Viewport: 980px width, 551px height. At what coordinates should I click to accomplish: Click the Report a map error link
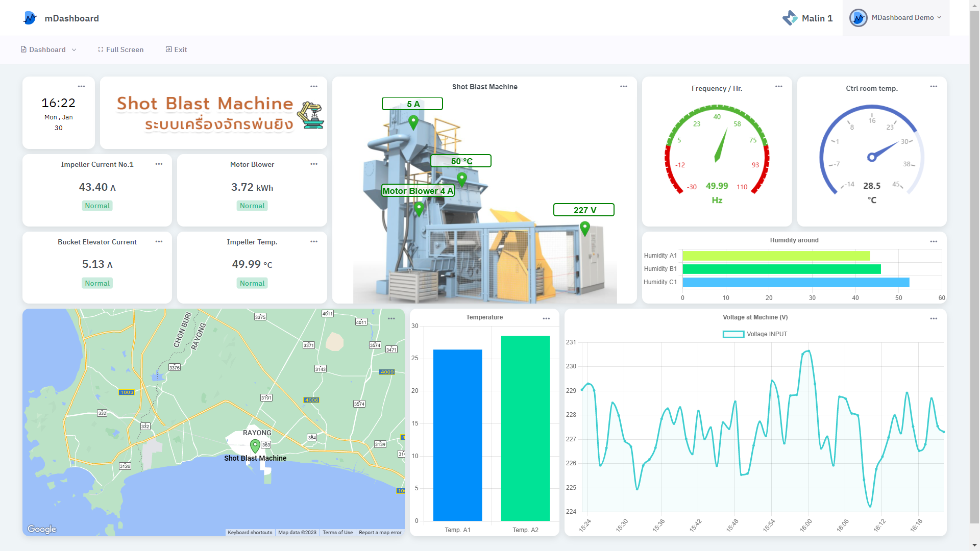[x=380, y=532]
